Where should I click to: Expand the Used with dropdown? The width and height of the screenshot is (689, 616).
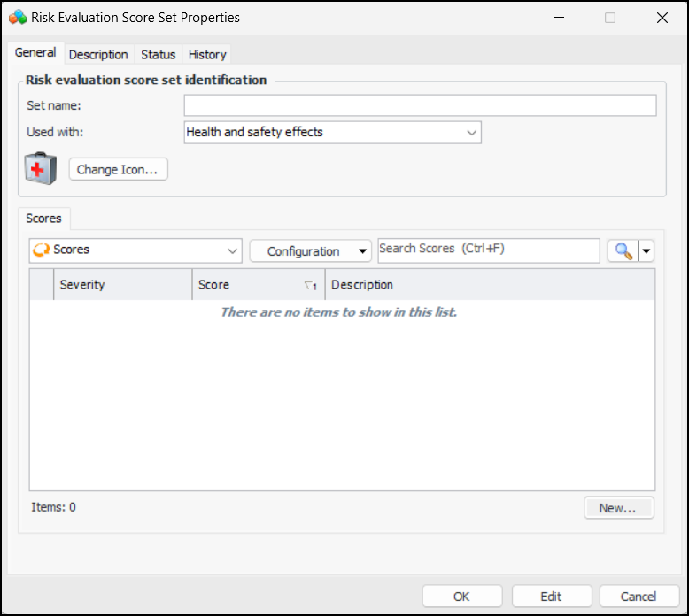click(x=471, y=133)
